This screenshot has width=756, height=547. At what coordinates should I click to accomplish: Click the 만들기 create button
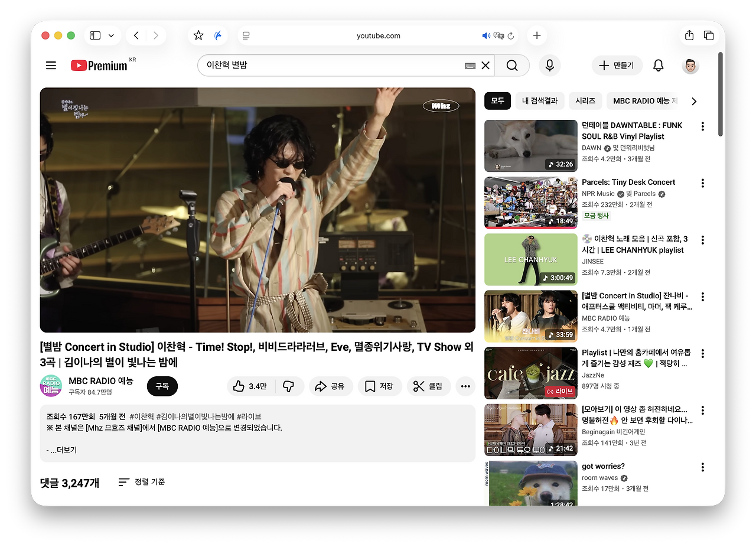coord(617,65)
